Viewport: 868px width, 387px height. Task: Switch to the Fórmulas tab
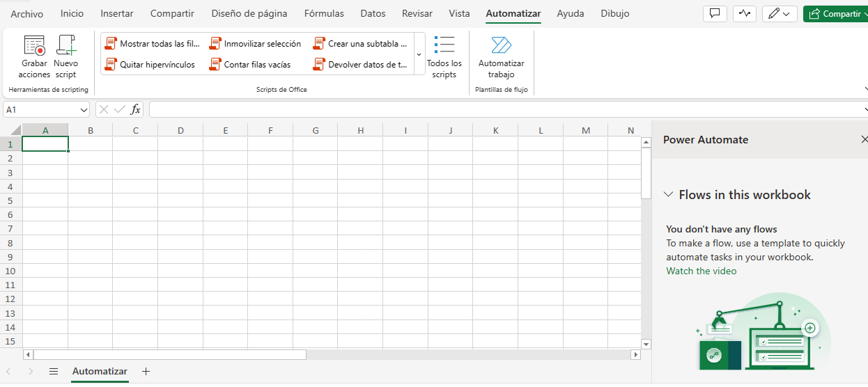click(x=324, y=14)
